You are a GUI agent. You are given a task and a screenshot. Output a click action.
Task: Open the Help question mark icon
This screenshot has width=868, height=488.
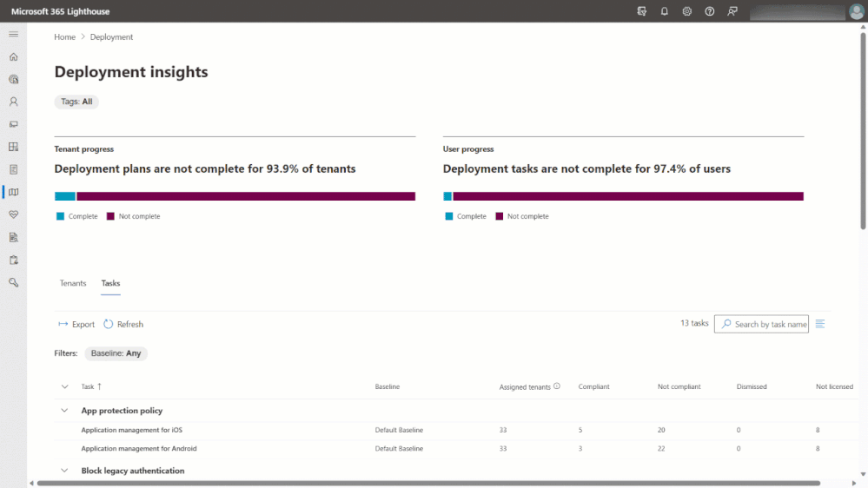pos(710,11)
